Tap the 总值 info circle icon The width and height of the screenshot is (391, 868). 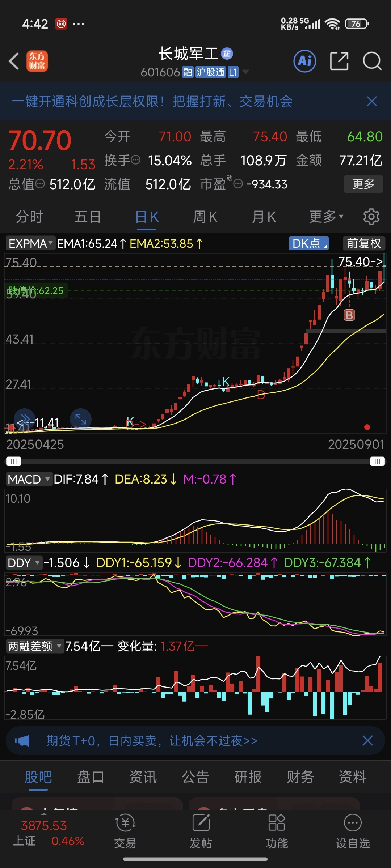(x=40, y=184)
